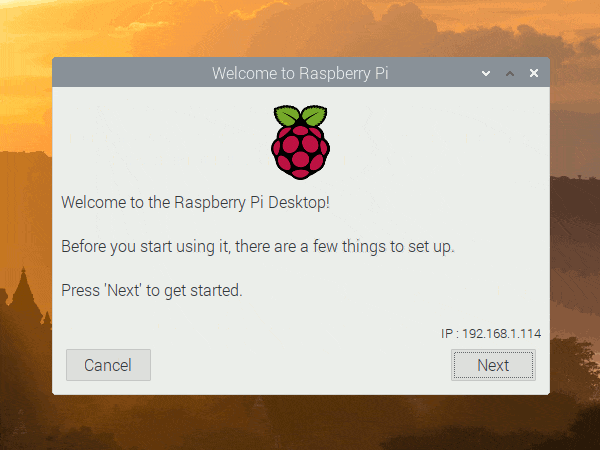The width and height of the screenshot is (600, 450).
Task: Click the 'Welcome to Raspberry Pi' title bar
Action: (x=300, y=73)
